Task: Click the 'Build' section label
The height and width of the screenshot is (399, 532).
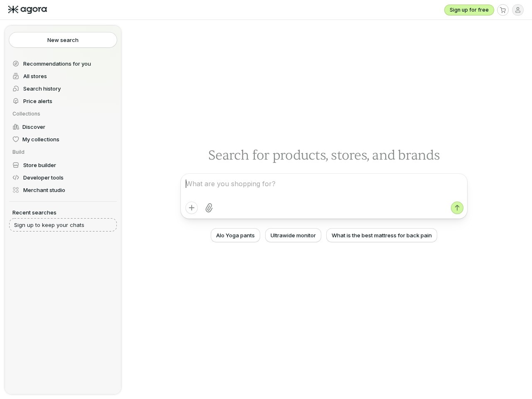Action: pos(18,152)
